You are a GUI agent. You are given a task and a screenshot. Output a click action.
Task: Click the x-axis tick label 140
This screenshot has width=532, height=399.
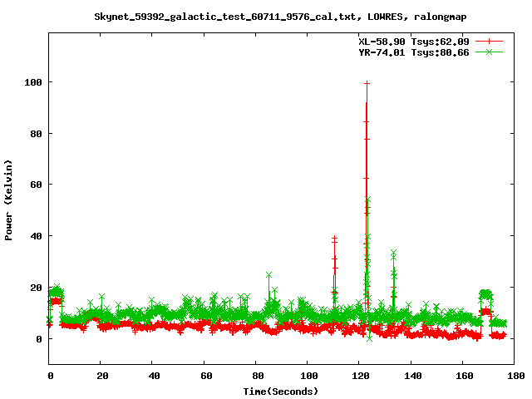click(x=412, y=376)
